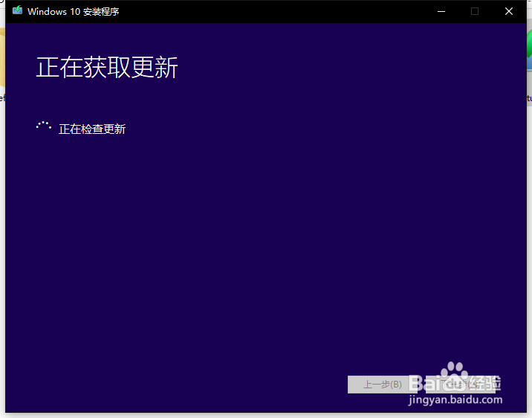
Task: Click the disabled maximize button
Action: tap(475, 12)
